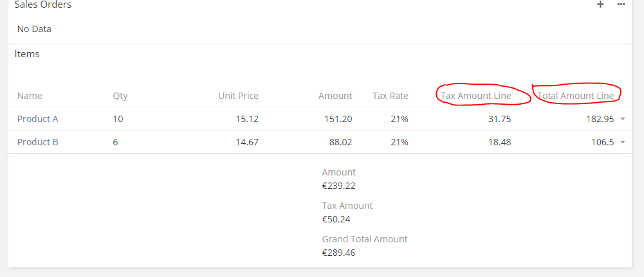
Task: Click the Sales Orders section title
Action: click(43, 5)
